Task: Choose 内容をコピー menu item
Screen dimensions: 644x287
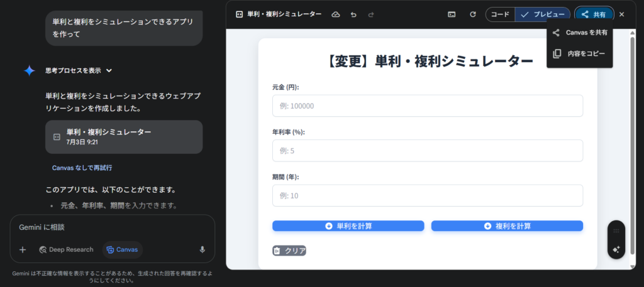Action: pos(579,54)
